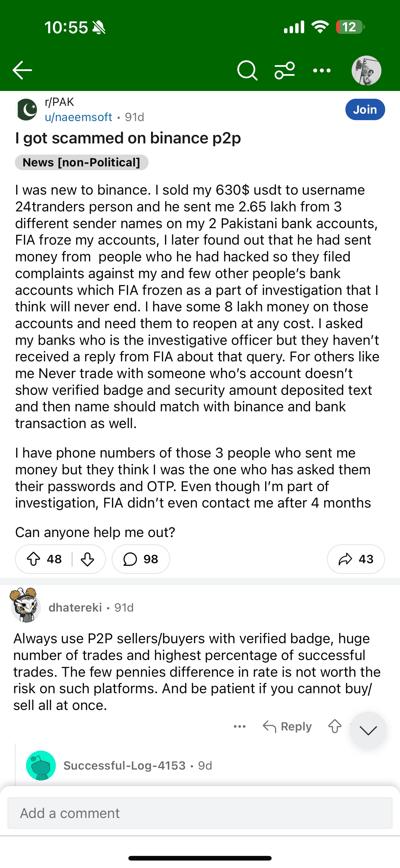Open the search magnifier icon
This screenshot has width=400, height=868.
(247, 70)
